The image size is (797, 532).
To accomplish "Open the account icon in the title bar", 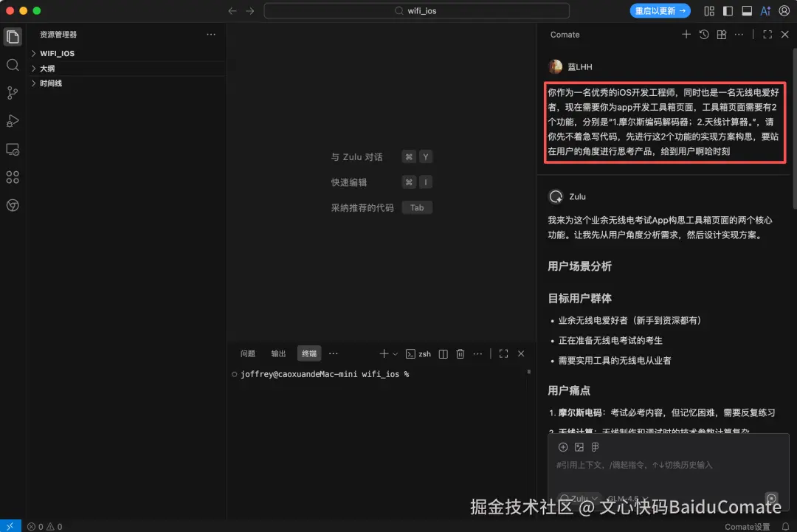I will click(x=784, y=10).
